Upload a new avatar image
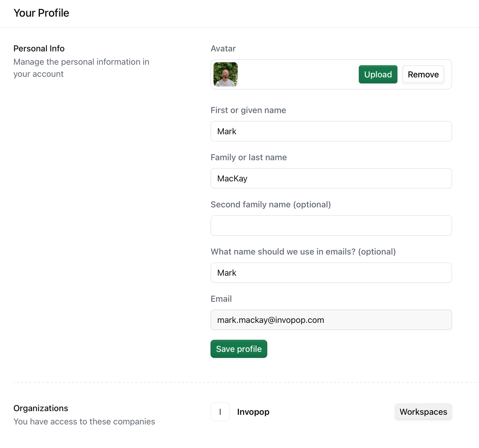Image resolution: width=479 pixels, height=448 pixels. click(378, 74)
